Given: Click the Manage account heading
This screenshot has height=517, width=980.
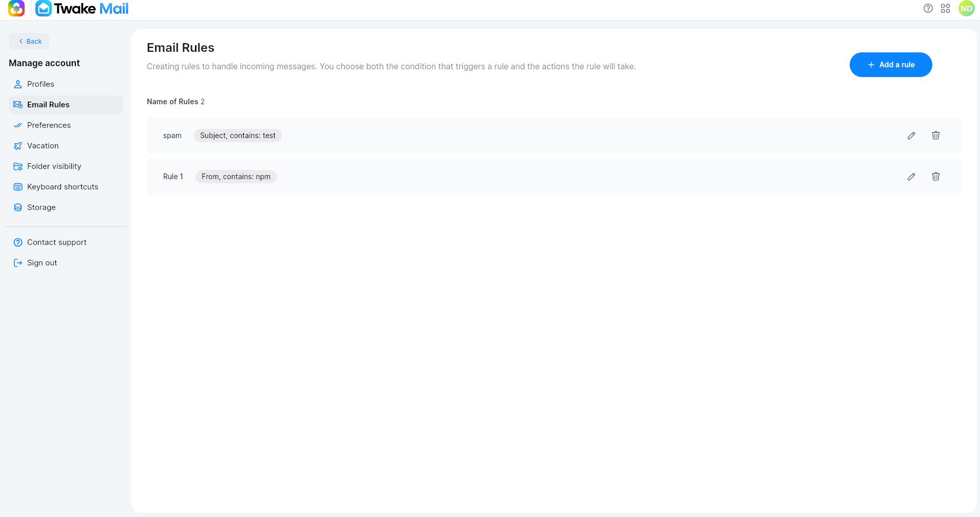Looking at the screenshot, I should pos(44,63).
